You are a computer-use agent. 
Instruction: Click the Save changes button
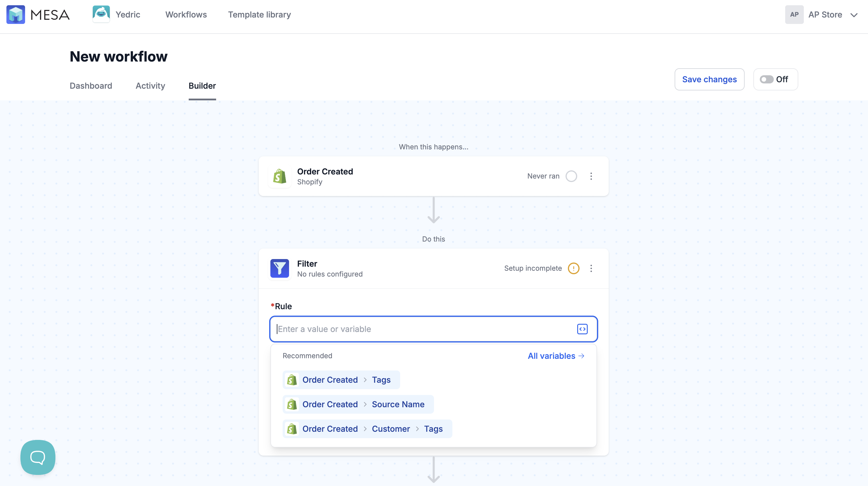point(709,79)
